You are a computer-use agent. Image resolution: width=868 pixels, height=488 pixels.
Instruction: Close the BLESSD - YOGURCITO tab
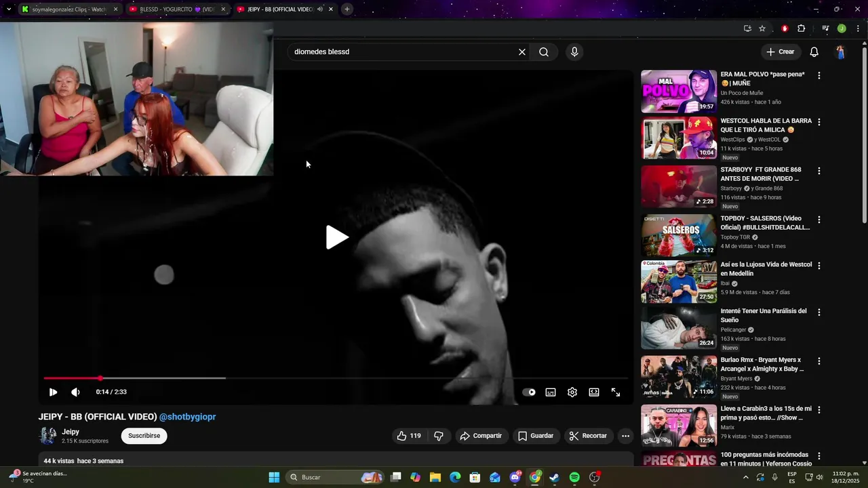(x=223, y=9)
